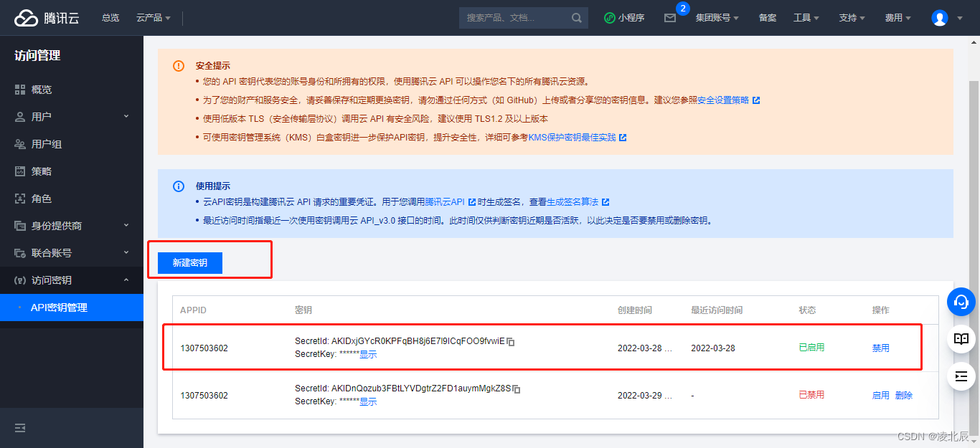This screenshot has width=980, height=448.
Task: Open the 费用 dropdown menu
Action: pyautogui.click(x=897, y=18)
